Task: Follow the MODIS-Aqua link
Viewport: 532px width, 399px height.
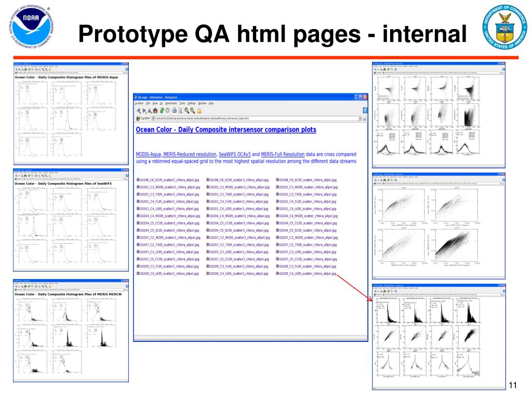Action: pyautogui.click(x=148, y=154)
